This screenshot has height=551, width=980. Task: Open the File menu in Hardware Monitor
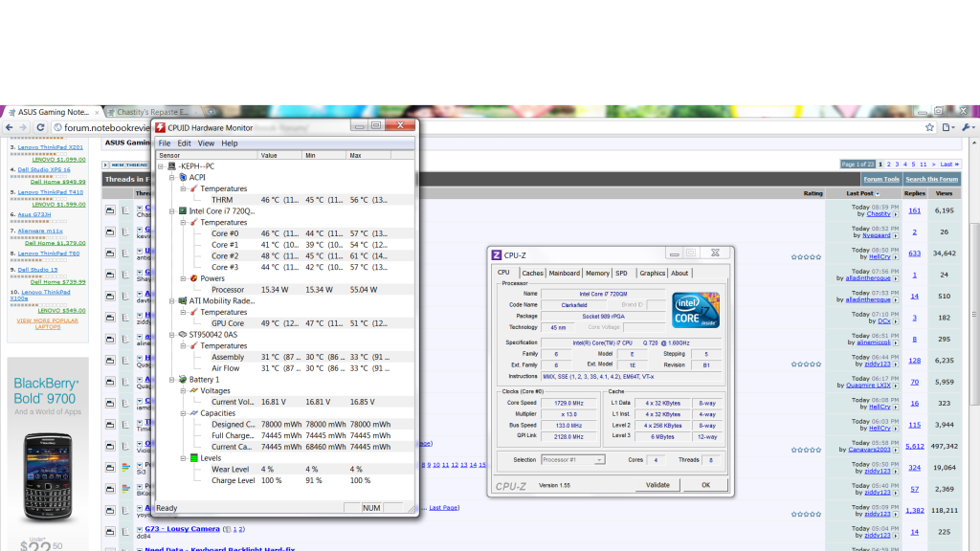[x=165, y=143]
